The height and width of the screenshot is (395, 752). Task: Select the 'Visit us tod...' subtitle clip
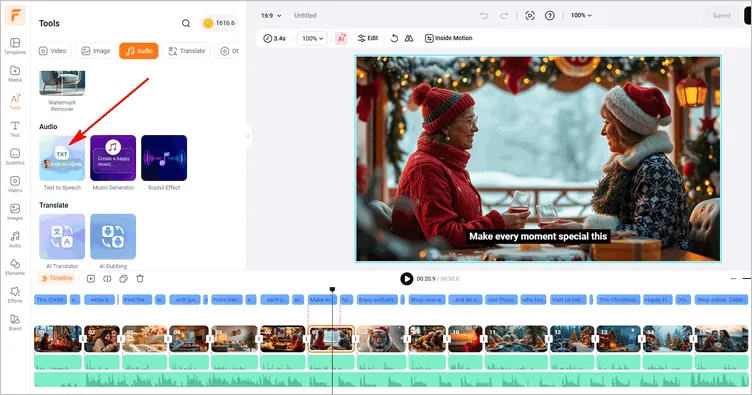point(568,300)
